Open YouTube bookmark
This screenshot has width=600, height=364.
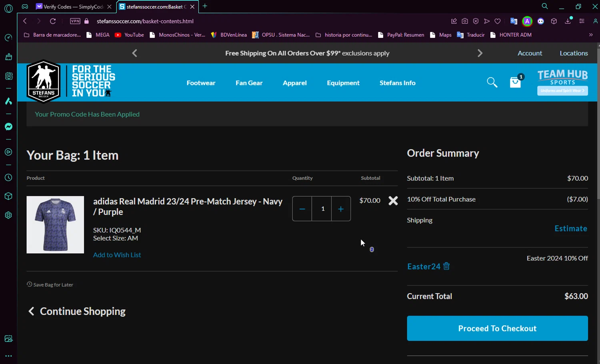[x=129, y=35]
